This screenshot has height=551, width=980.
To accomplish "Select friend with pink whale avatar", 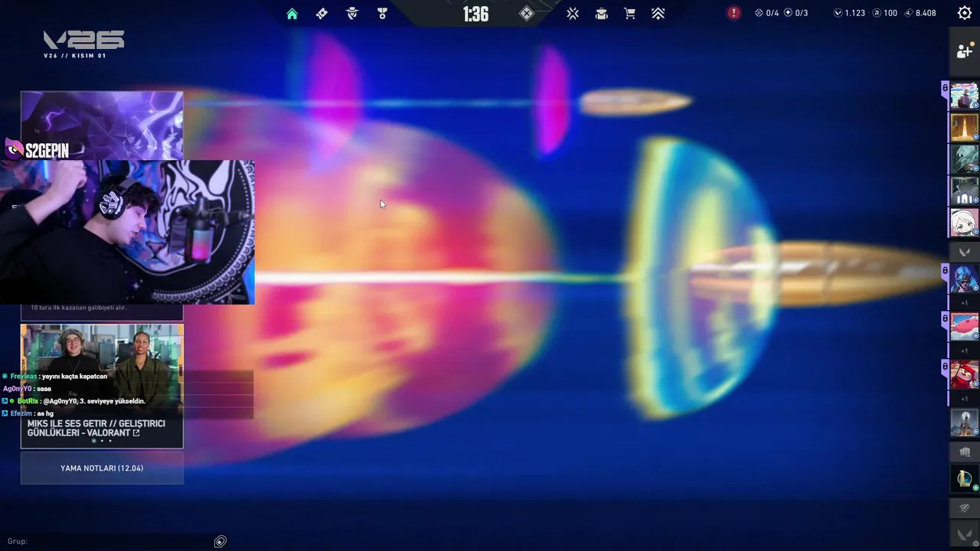I will click(964, 326).
